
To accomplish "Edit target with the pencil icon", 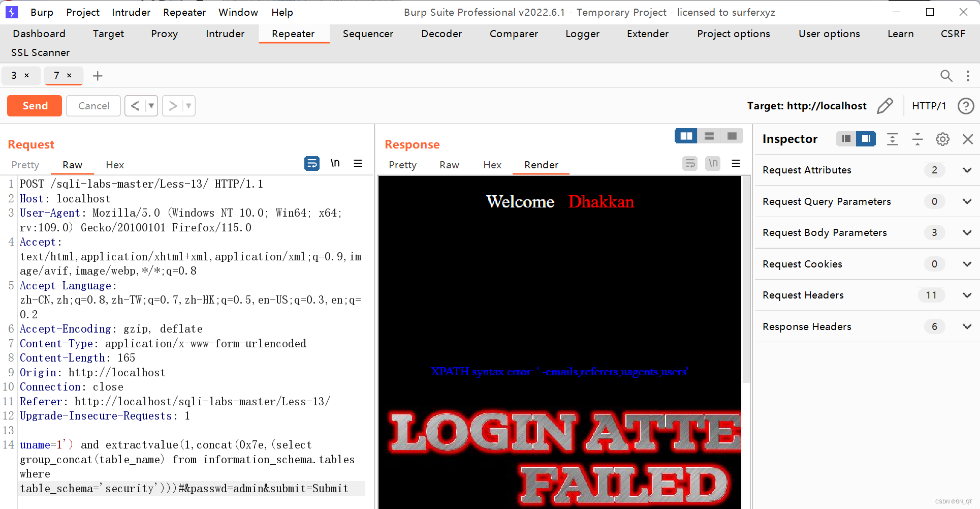I will click(x=885, y=106).
